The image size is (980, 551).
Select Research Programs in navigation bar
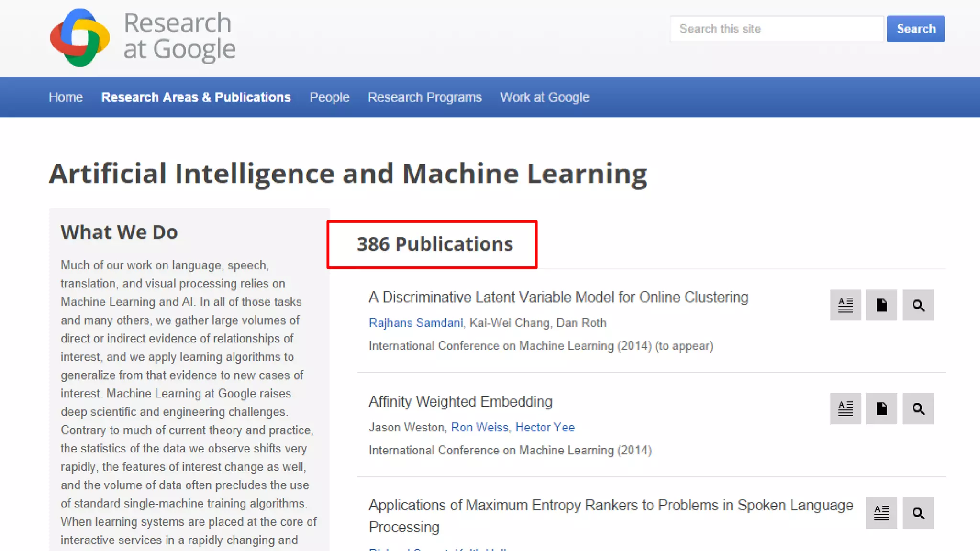424,97
